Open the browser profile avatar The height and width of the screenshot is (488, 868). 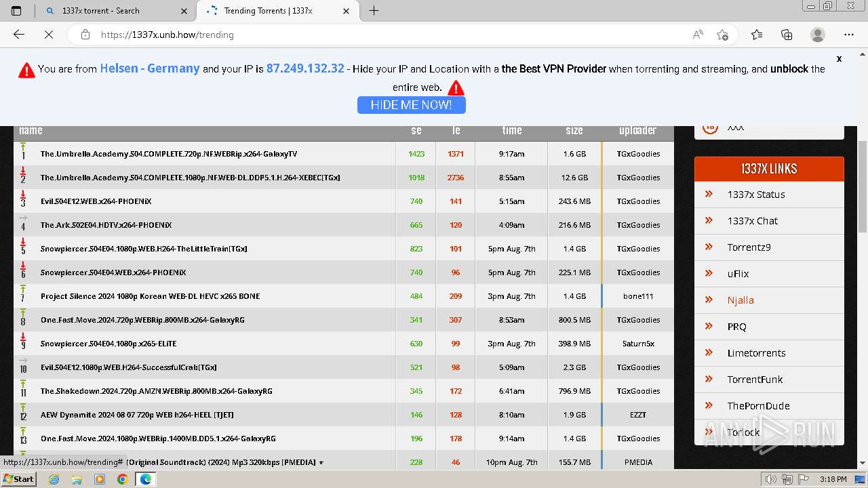(818, 35)
